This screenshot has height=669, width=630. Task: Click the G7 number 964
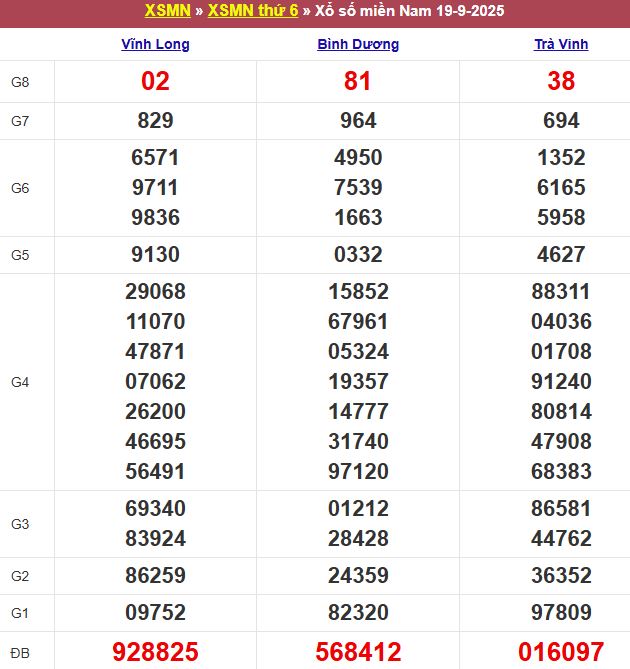358,121
